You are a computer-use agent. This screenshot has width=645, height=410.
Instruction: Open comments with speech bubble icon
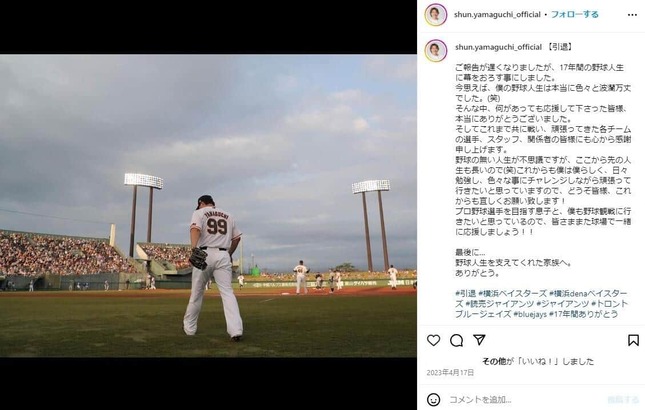tap(456, 341)
